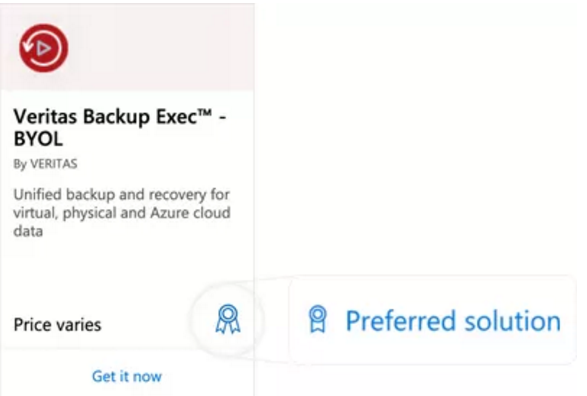Click the word data ending the description

[x=28, y=231]
